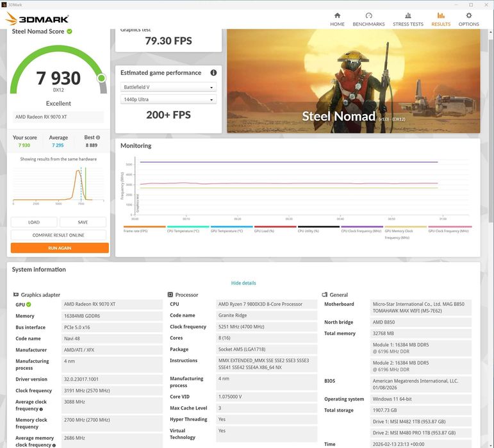Click the Hide details link
Viewport: 494px width, 448px height.
(x=243, y=283)
